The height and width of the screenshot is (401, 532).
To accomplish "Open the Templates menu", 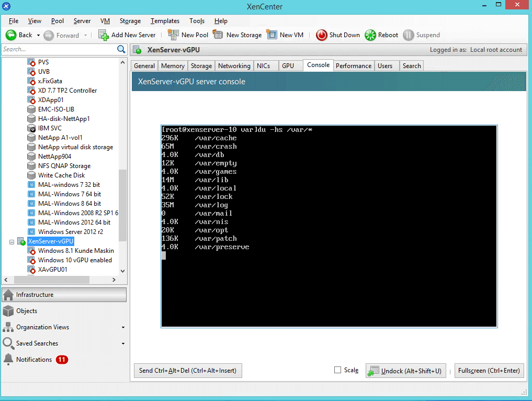I will point(165,21).
